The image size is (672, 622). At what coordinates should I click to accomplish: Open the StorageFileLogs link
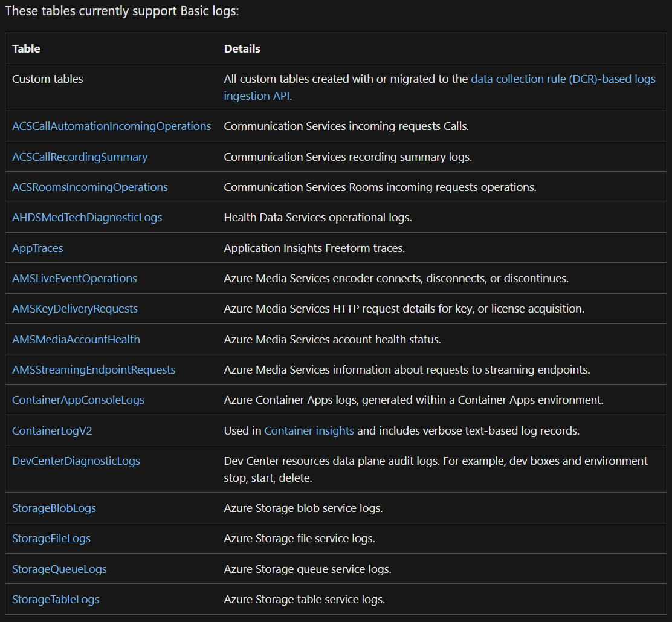pos(51,539)
